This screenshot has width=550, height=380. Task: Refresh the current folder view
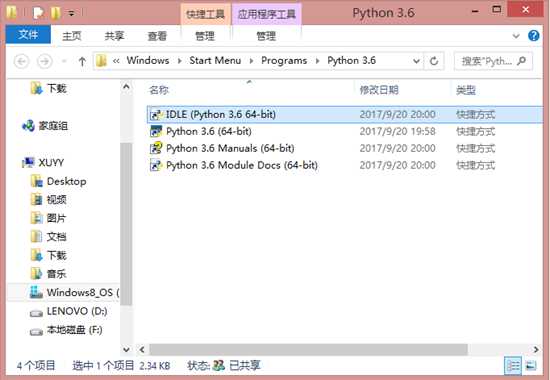(434, 61)
